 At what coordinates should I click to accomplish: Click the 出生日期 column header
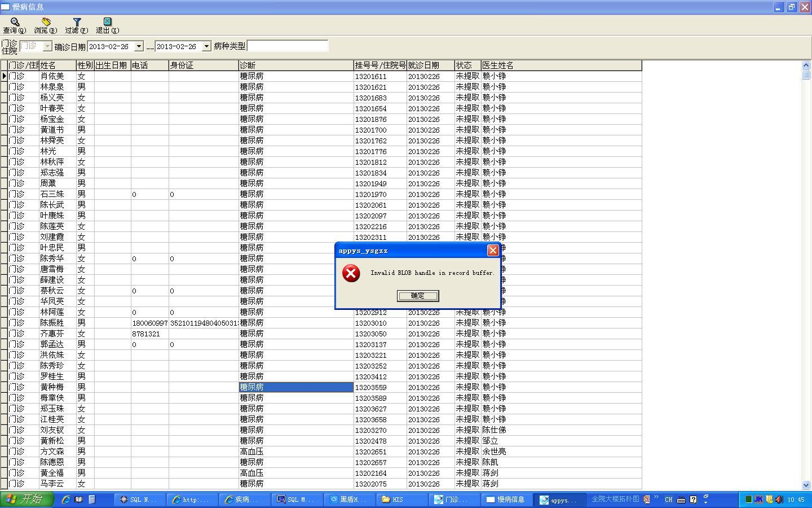112,65
